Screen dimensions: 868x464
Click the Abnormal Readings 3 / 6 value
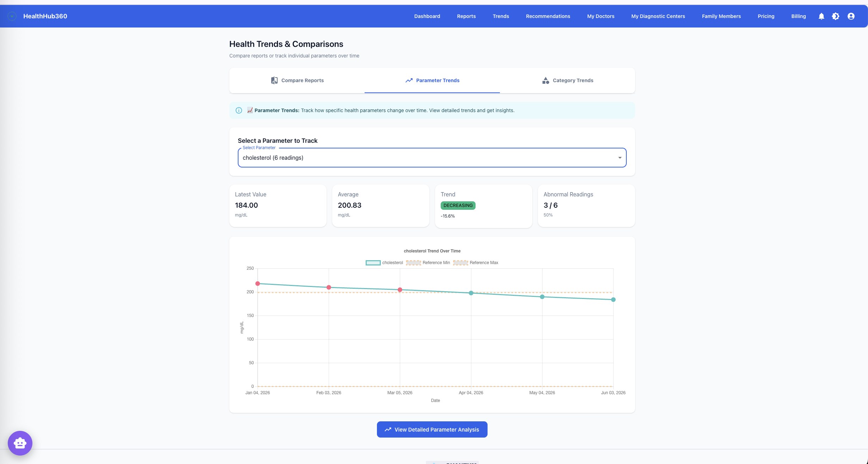pyautogui.click(x=551, y=205)
